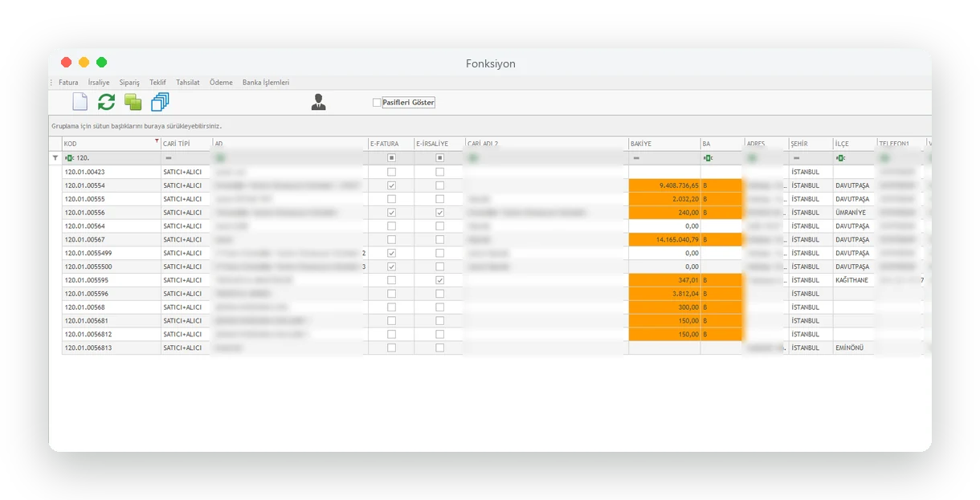The image size is (980, 500).
Task: Toggle E-FATURA filter row checkbox
Action: 391,158
